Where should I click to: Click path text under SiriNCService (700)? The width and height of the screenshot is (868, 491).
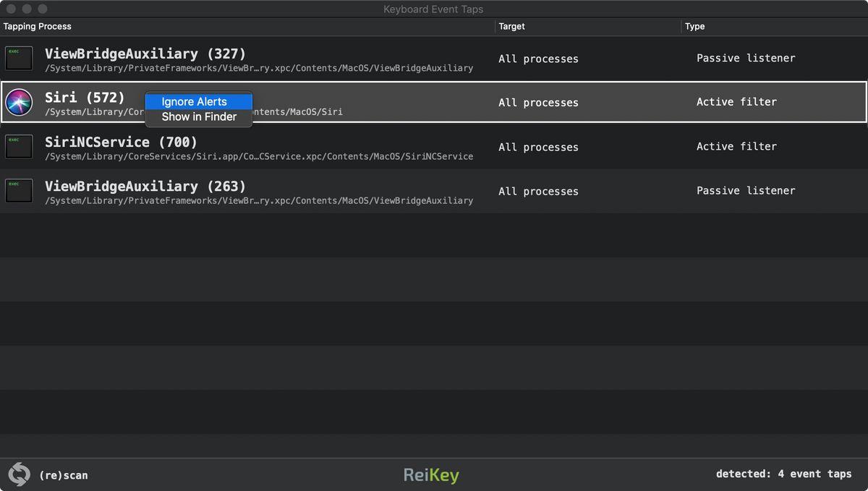[x=259, y=156]
